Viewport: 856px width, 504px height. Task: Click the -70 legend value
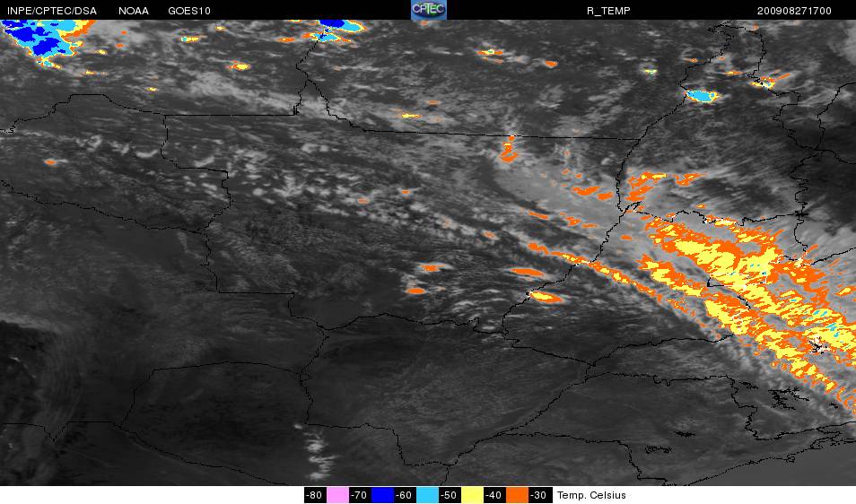(360, 495)
